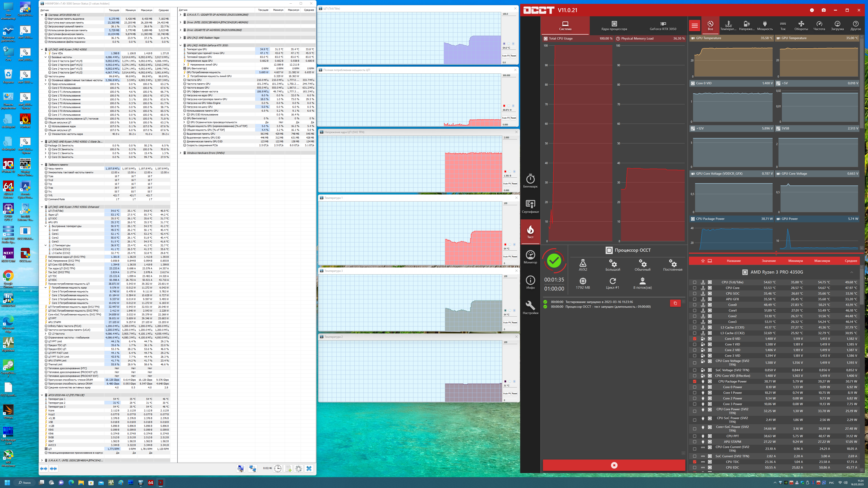Click Reset on the Температура 1 graph
This screenshot has height=488, width=868.
click(x=514, y=257)
